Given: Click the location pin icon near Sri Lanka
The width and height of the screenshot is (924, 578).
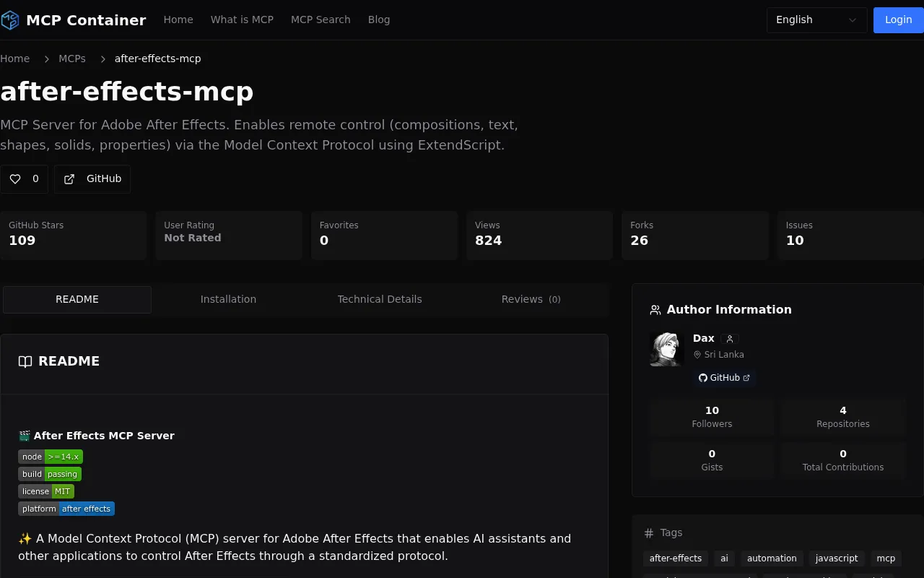Looking at the screenshot, I should click(x=697, y=355).
